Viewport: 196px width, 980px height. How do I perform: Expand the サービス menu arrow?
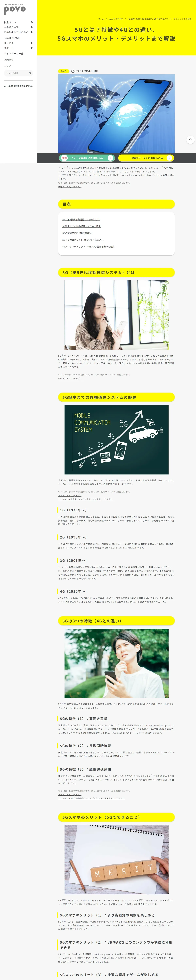(x=32, y=43)
